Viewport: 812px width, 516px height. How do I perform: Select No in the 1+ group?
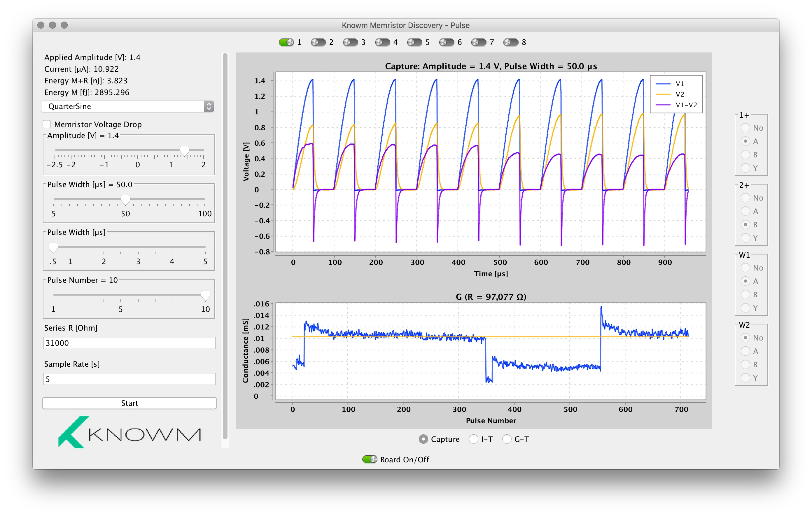pyautogui.click(x=745, y=128)
